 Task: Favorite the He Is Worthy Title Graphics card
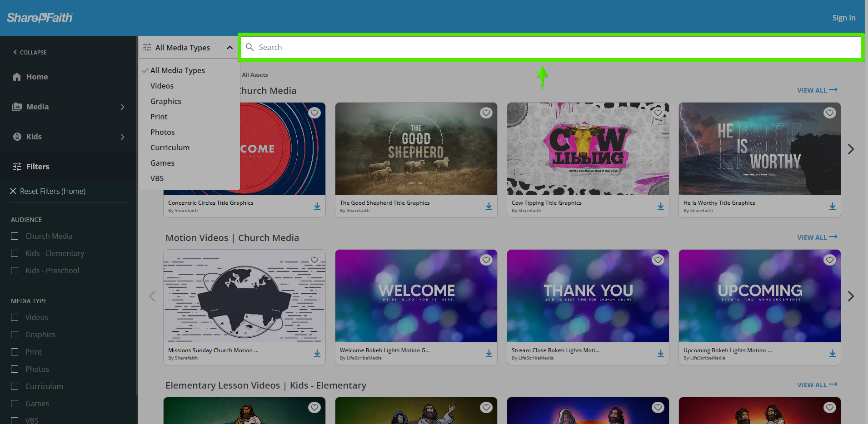(x=830, y=113)
